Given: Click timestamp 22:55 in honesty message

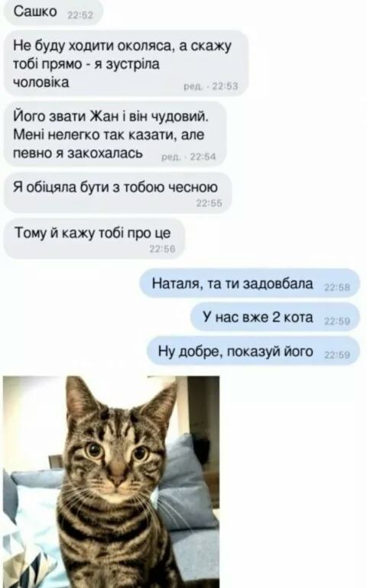Looking at the screenshot, I should 209,203.
